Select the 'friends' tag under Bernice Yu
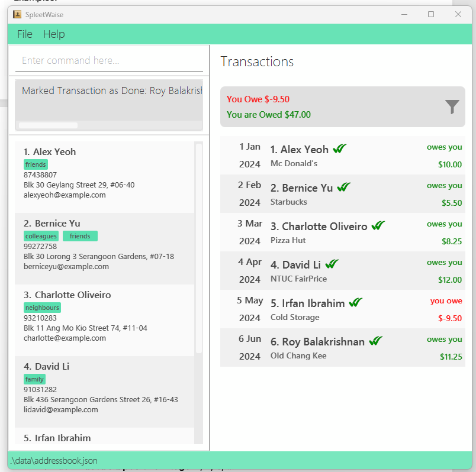 point(80,236)
